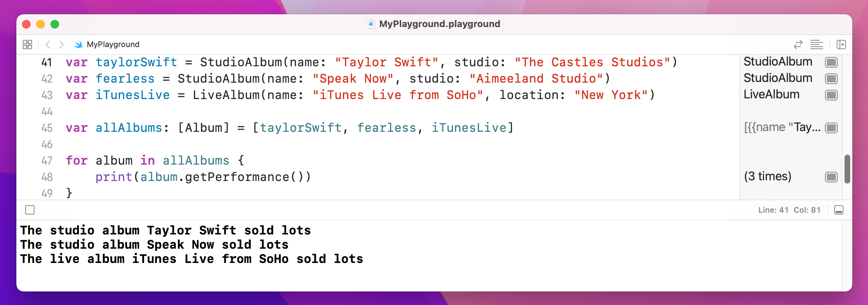Screen dimensions: 868x305
Task: Show Quick Look result for taylorSwift line
Action: pos(831,62)
